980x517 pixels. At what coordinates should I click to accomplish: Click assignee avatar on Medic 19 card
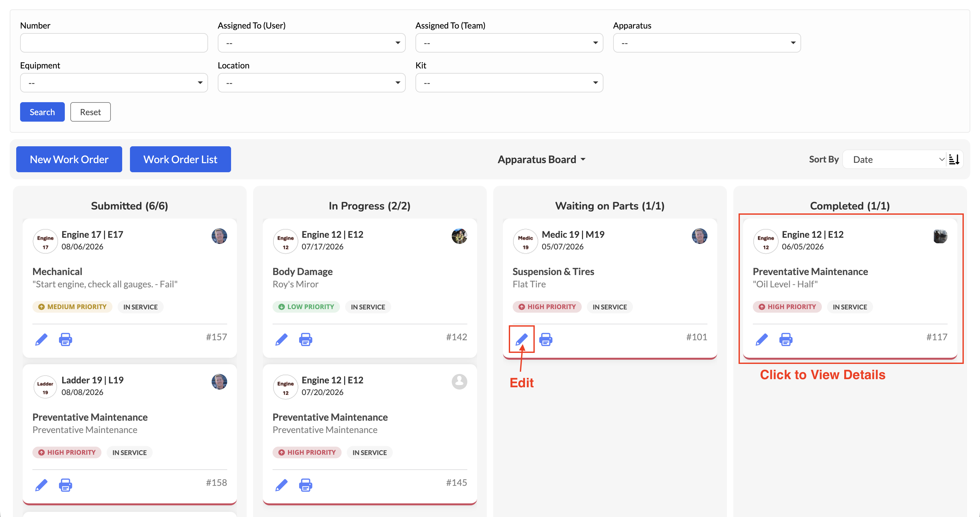click(699, 236)
